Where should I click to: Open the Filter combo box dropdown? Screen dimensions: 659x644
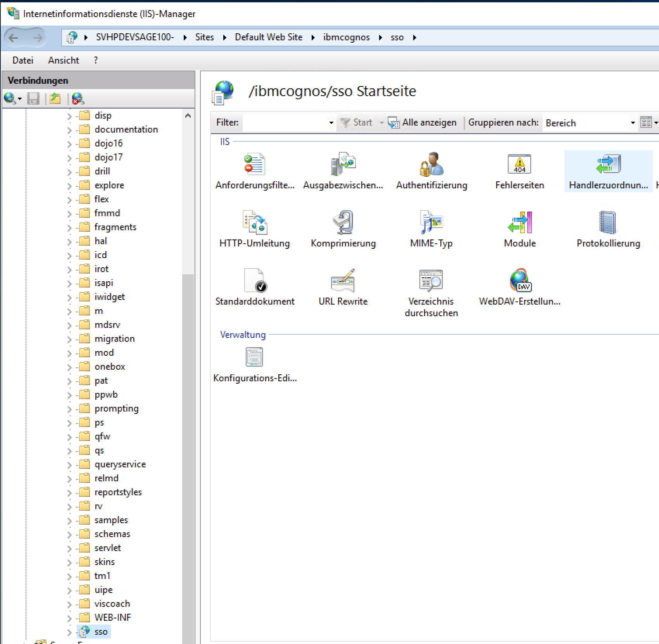pos(331,123)
